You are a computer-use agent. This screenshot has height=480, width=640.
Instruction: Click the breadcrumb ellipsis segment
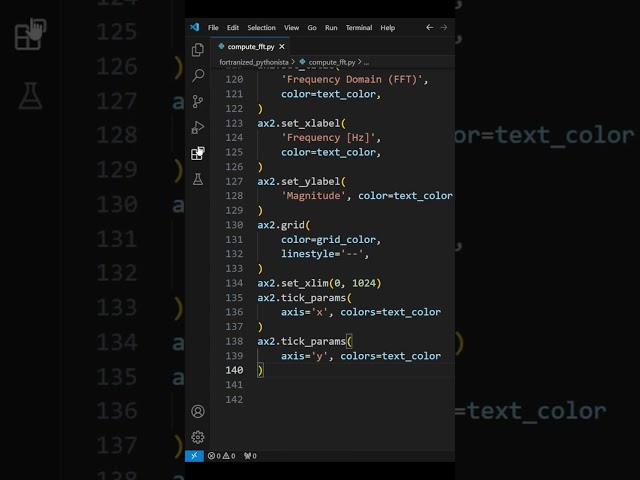(x=366, y=62)
